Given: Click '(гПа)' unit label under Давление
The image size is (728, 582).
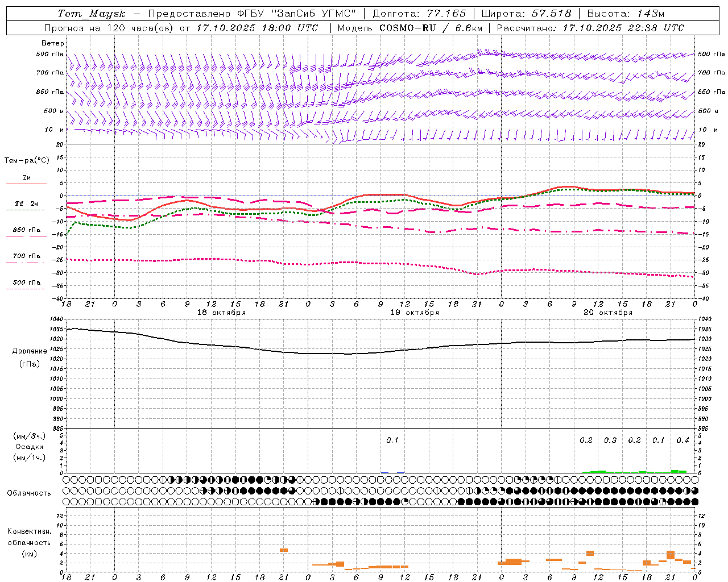Looking at the screenshot, I should click(30, 364).
